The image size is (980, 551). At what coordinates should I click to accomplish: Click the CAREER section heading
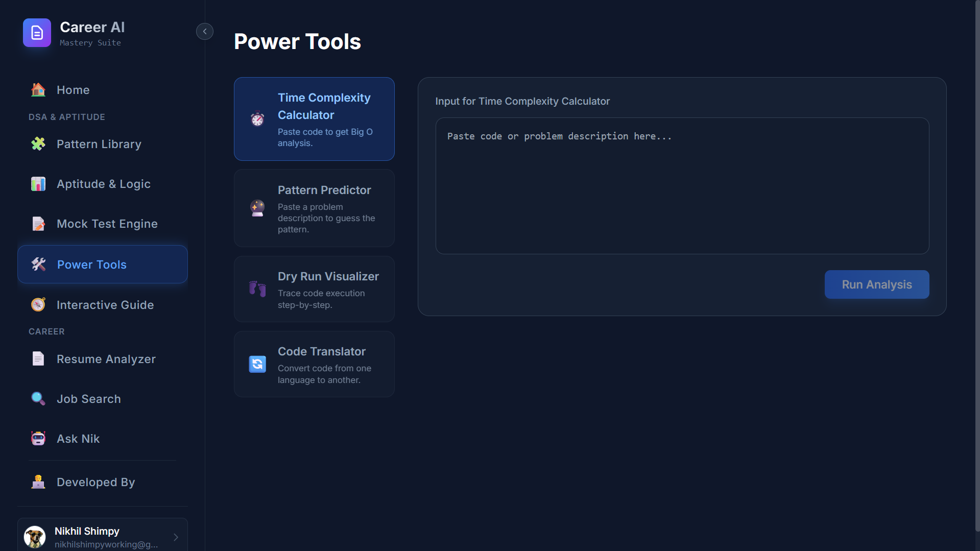pyautogui.click(x=46, y=331)
